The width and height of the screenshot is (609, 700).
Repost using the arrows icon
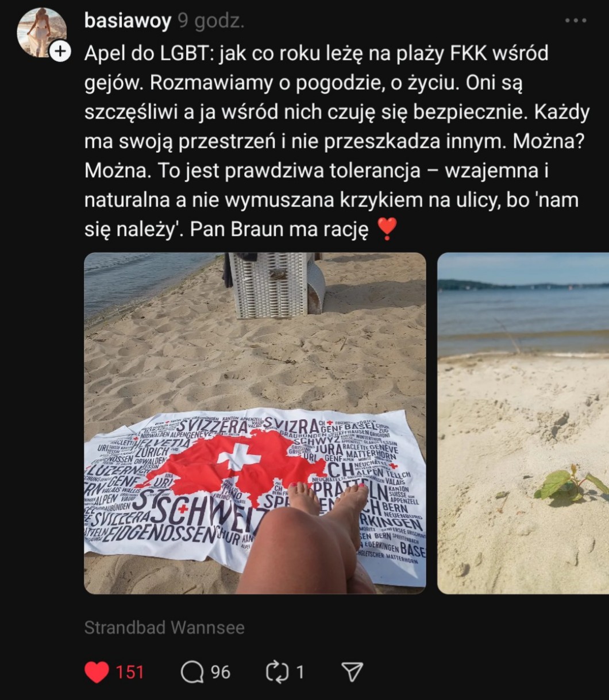tap(277, 672)
